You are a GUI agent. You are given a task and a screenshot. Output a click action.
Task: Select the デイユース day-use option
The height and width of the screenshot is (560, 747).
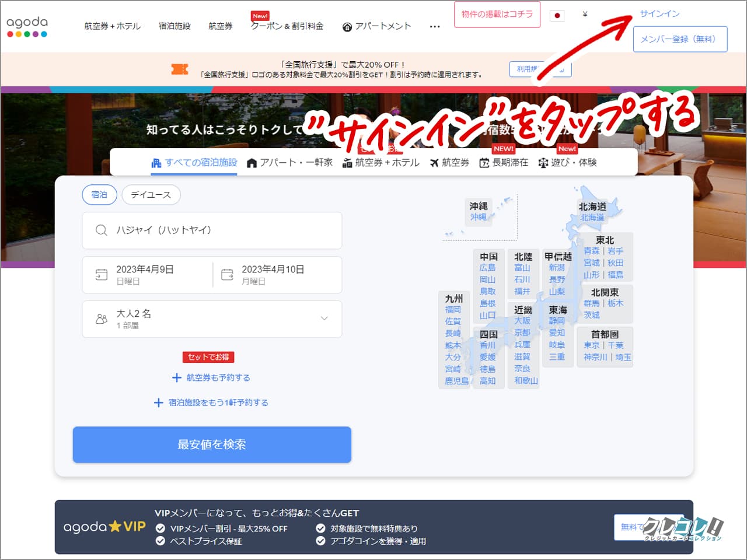[x=151, y=195]
